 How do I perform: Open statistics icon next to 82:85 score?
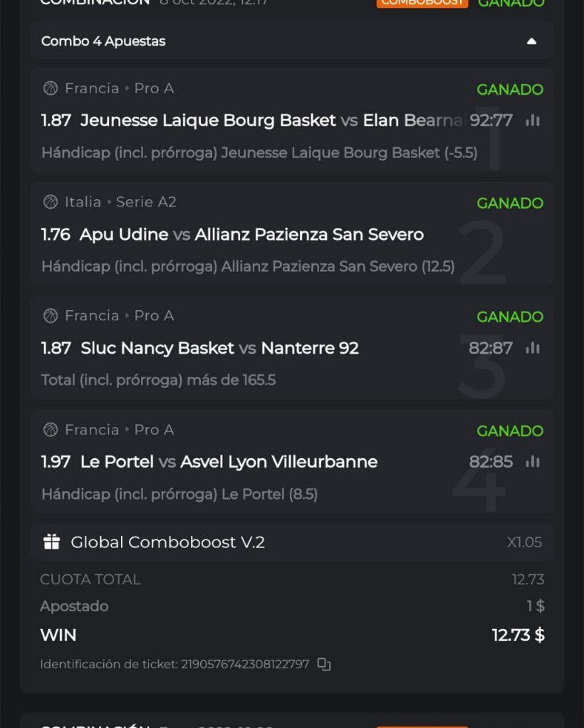pyautogui.click(x=532, y=462)
